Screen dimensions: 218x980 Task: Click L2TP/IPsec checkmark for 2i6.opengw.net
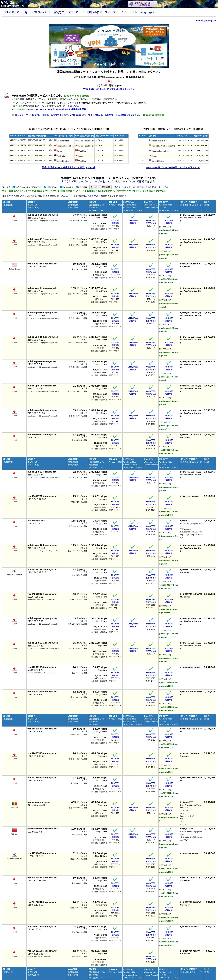pos(133,522)
